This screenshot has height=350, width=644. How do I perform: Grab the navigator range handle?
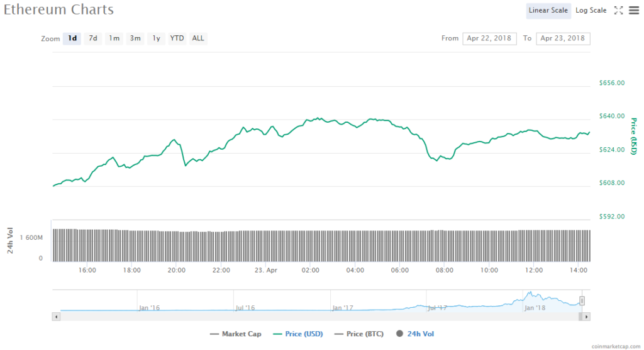pos(582,301)
